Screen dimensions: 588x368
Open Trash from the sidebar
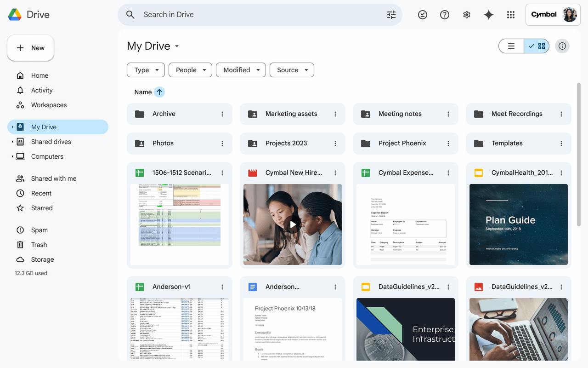click(x=38, y=244)
